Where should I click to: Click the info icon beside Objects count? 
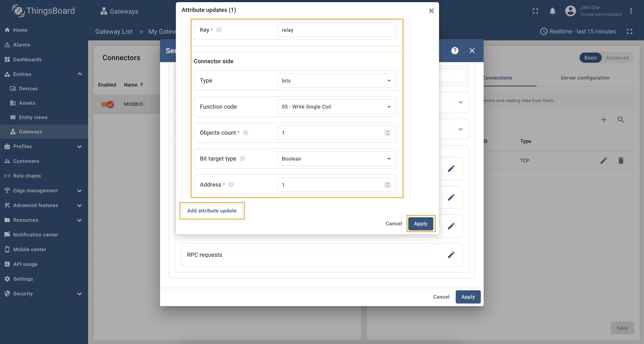coord(245,133)
